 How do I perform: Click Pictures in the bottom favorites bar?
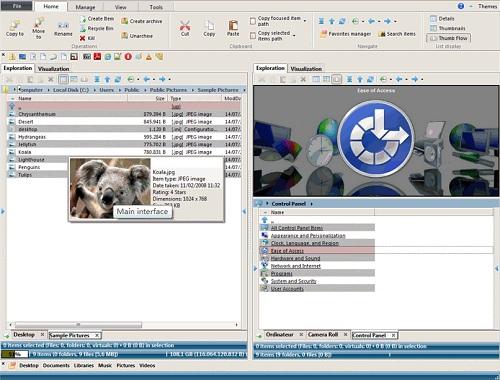click(x=125, y=365)
